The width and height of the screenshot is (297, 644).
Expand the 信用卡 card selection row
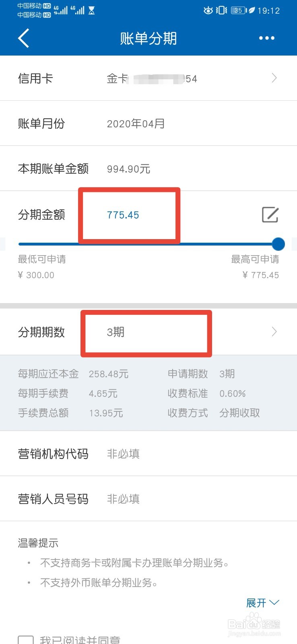(148, 78)
